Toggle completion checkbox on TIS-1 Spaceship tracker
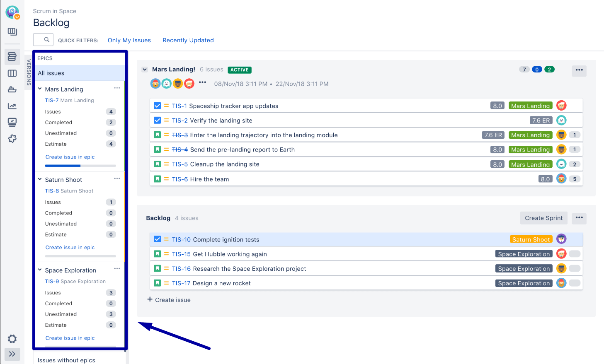 click(x=157, y=106)
